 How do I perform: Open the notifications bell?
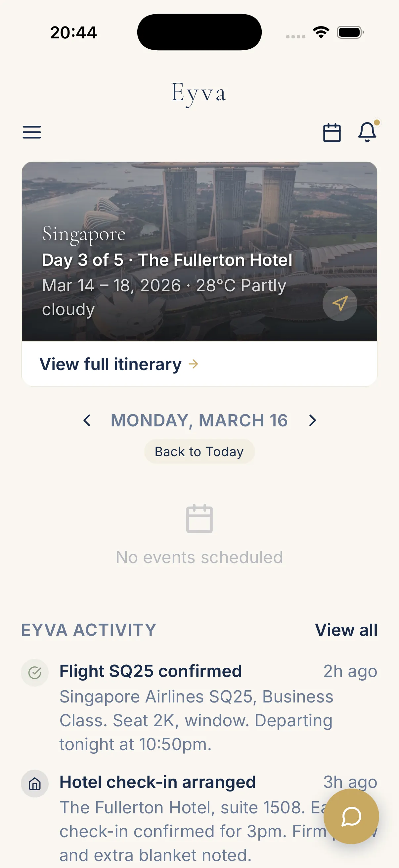click(367, 132)
